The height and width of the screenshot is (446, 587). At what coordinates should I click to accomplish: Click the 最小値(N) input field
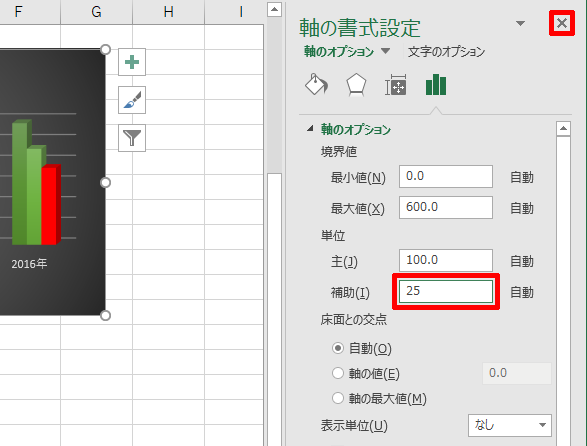pyautogui.click(x=446, y=176)
